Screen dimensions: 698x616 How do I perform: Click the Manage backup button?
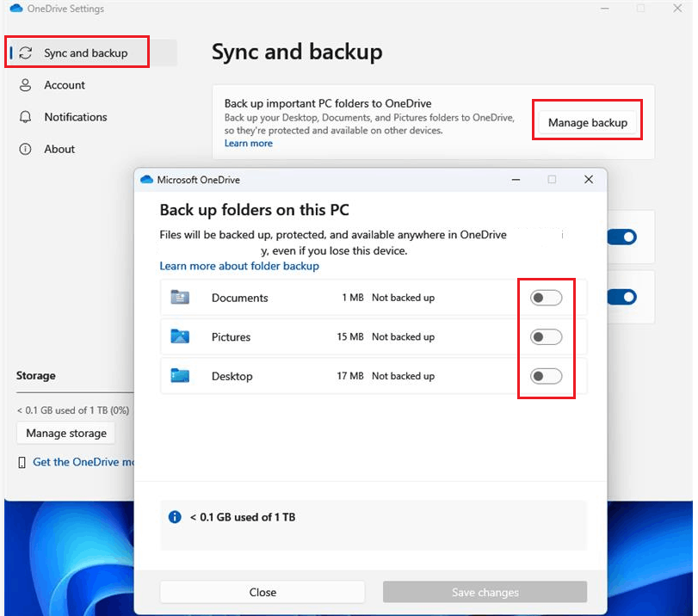tap(587, 122)
